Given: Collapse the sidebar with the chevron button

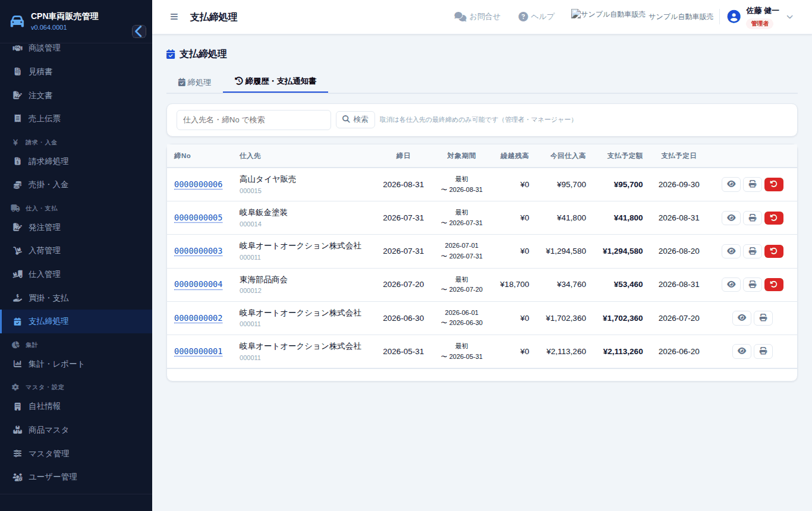Looking at the screenshot, I should pyautogui.click(x=139, y=31).
